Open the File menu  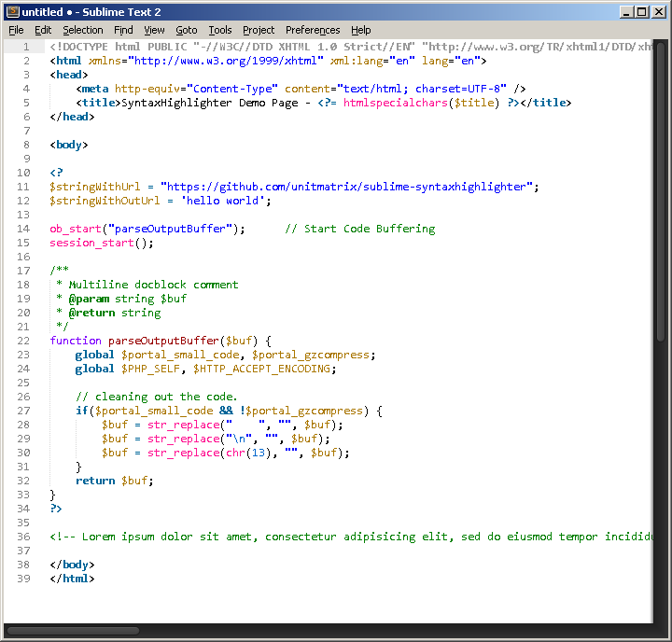coord(16,30)
